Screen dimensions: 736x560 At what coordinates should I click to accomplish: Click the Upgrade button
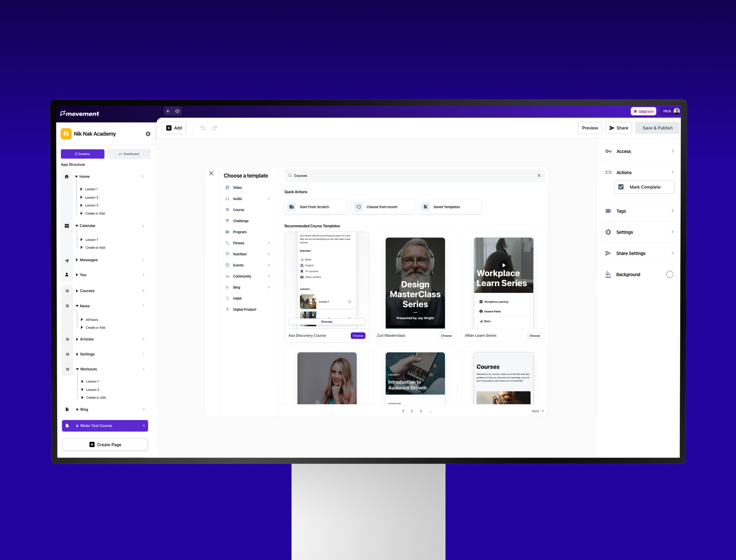coord(643,111)
